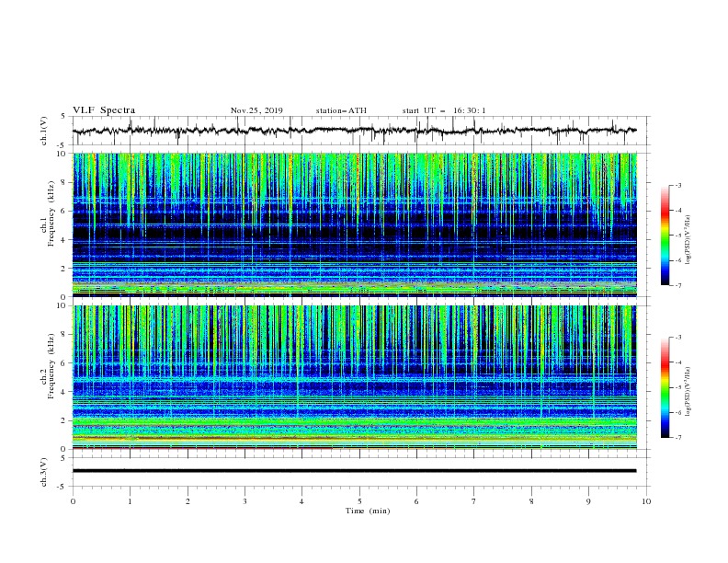This screenshot has height=563, width=728.
Task: Click time axis tick label "1"
Action: click(x=130, y=501)
